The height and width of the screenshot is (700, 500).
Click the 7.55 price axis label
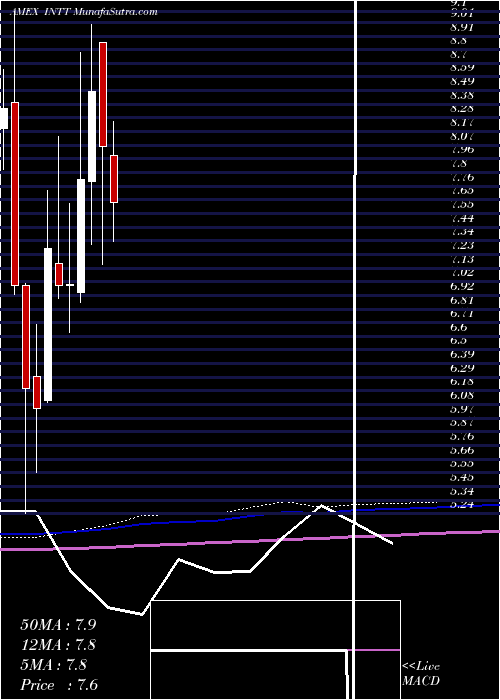(x=462, y=204)
